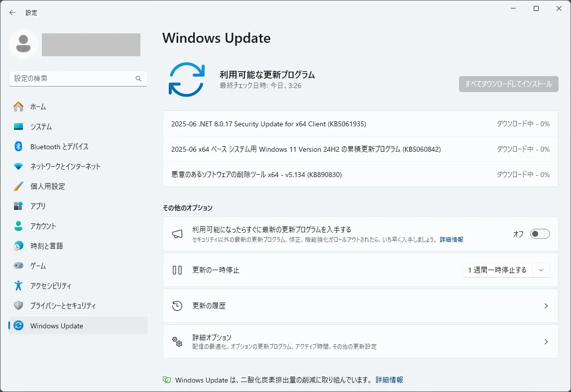Click the その他のオプション section label

(188, 208)
